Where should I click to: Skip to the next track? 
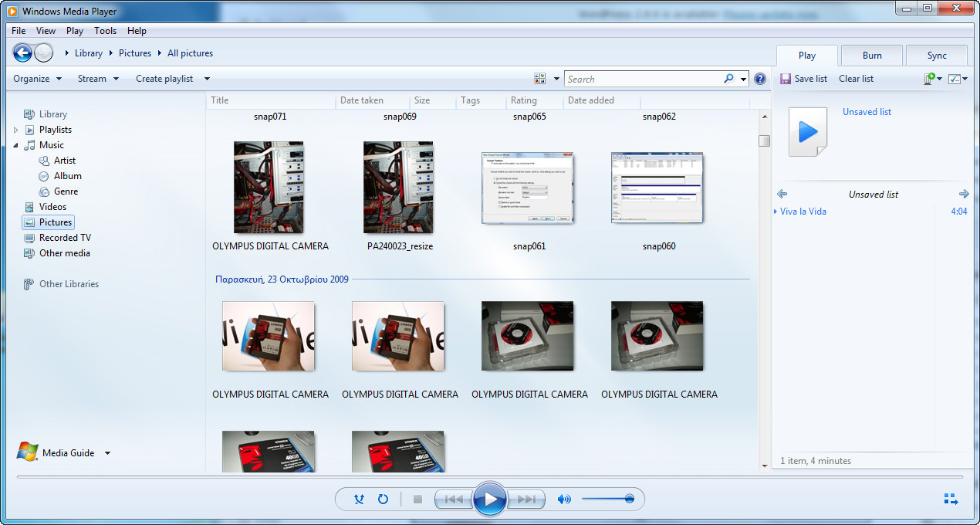click(x=527, y=499)
